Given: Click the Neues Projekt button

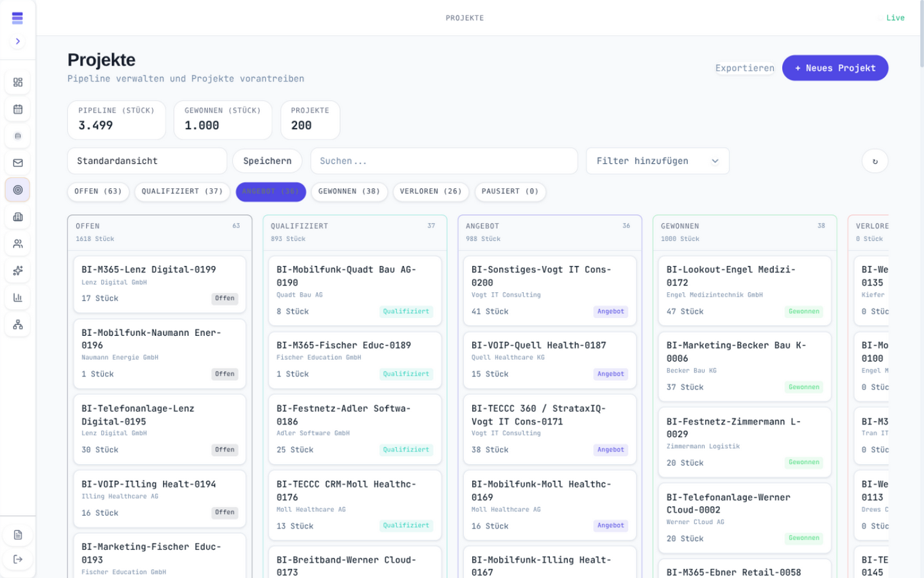Looking at the screenshot, I should tap(835, 68).
